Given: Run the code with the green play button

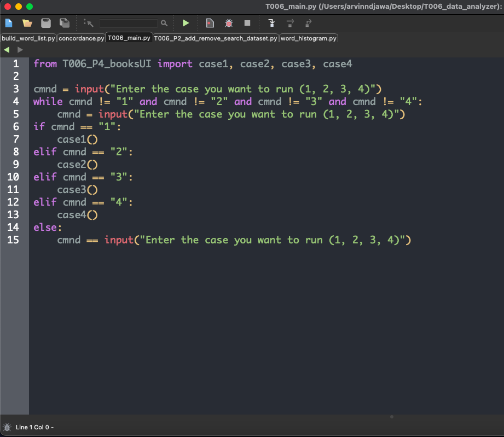Looking at the screenshot, I should coord(186,23).
